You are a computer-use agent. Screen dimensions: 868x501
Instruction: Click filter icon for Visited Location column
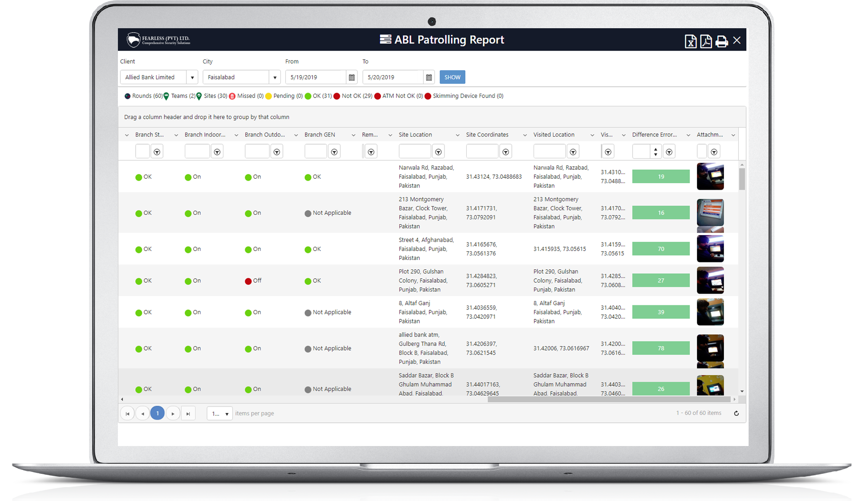point(573,152)
